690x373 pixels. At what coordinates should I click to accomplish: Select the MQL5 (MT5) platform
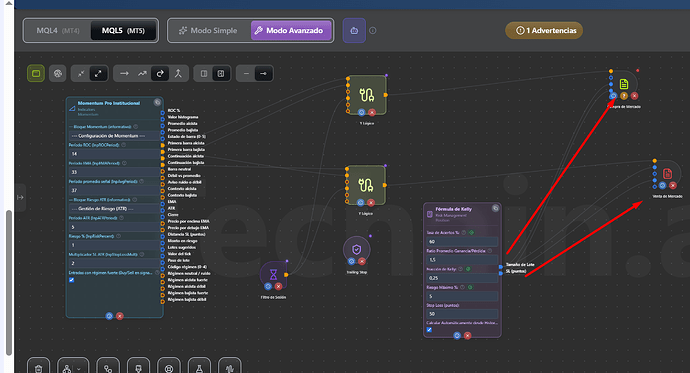[x=123, y=30]
